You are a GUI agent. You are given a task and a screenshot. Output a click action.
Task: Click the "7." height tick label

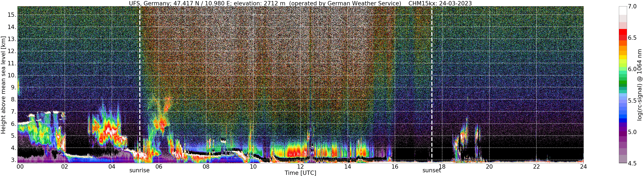pyautogui.click(x=13, y=112)
